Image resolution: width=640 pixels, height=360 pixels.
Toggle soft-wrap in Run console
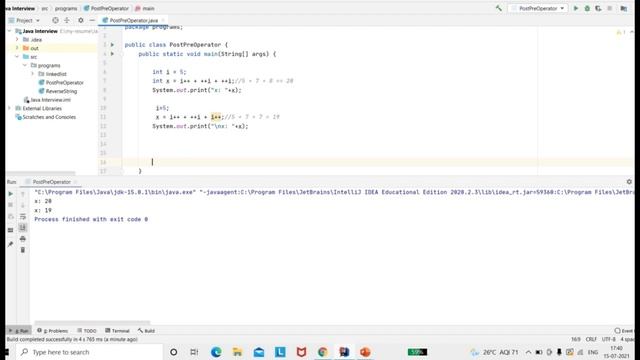[x=23, y=216]
